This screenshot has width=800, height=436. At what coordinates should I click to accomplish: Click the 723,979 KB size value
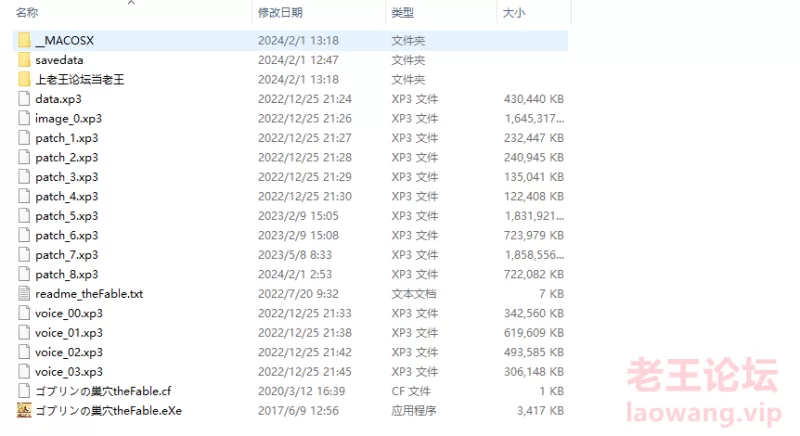(534, 235)
